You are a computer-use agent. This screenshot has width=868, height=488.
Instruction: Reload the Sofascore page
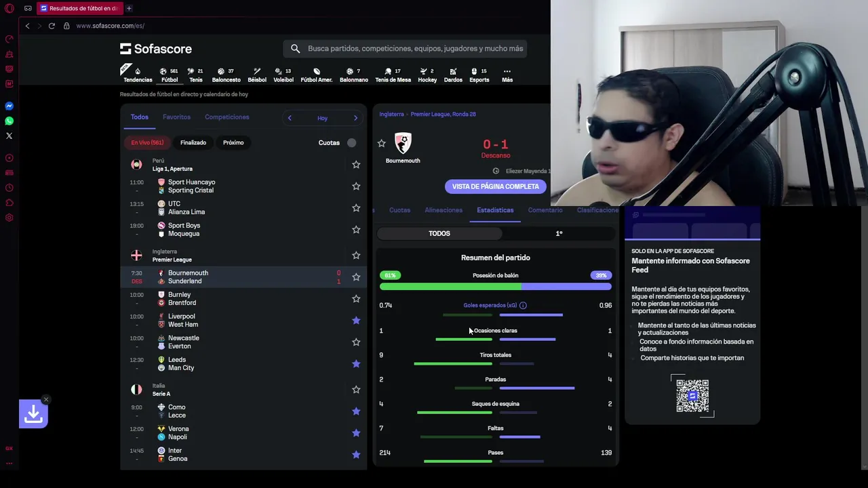[52, 26]
